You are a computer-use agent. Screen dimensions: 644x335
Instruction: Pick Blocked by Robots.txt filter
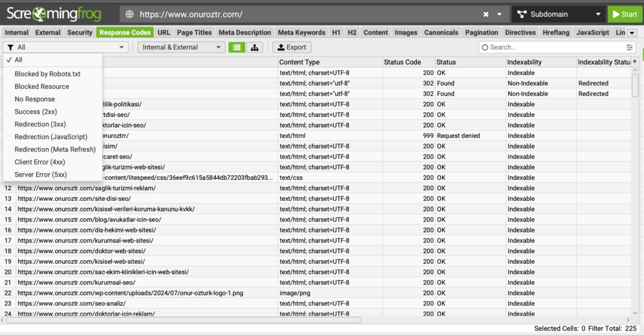(48, 74)
